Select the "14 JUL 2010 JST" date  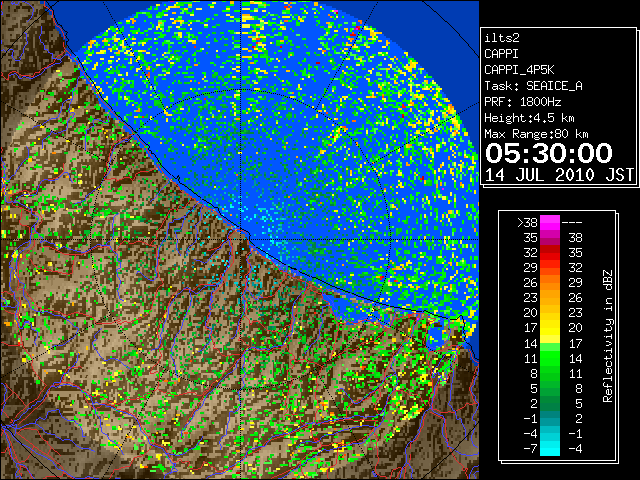559,175
